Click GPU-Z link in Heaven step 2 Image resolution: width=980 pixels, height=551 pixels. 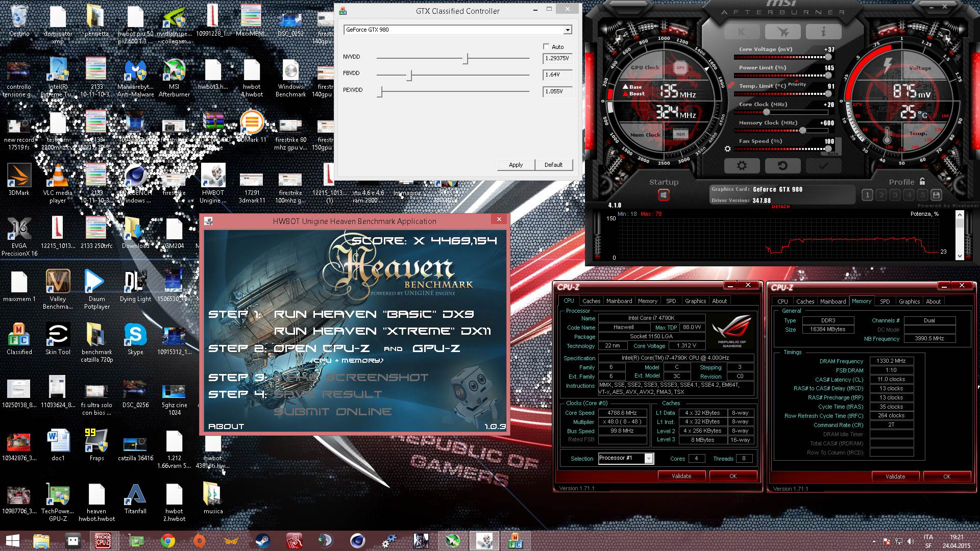(x=436, y=348)
